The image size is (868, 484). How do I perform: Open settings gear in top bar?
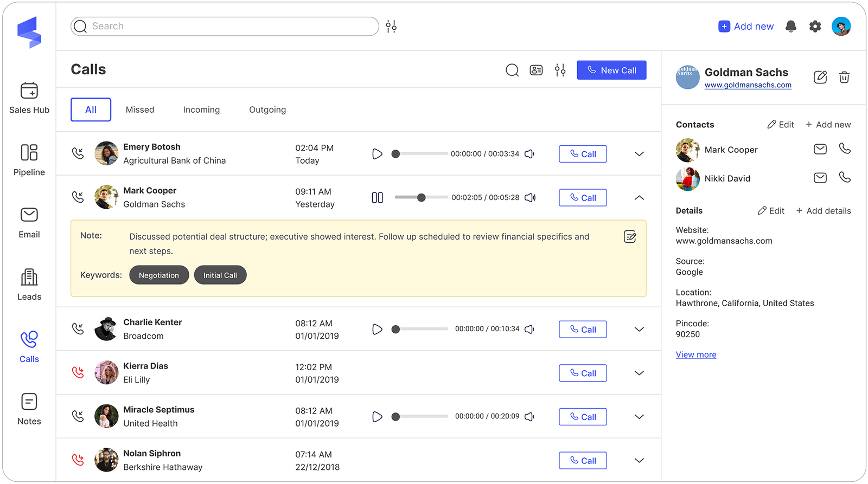815,27
